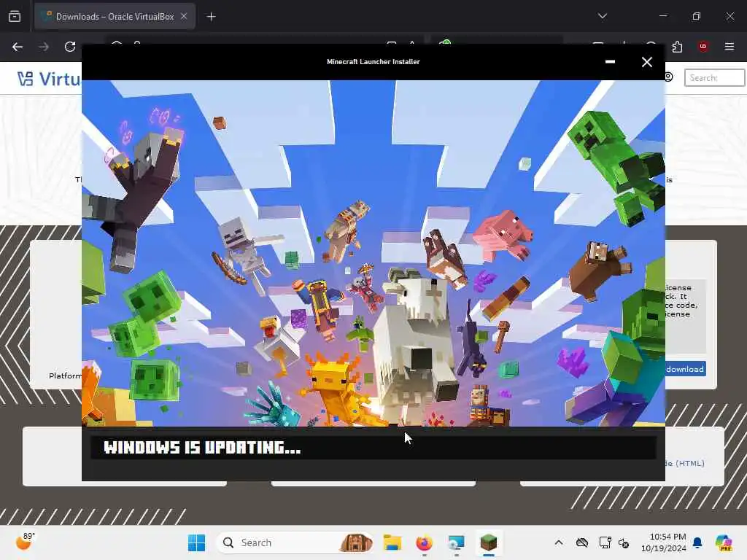Open the account icon next to search
747x560 pixels.
(x=669, y=77)
